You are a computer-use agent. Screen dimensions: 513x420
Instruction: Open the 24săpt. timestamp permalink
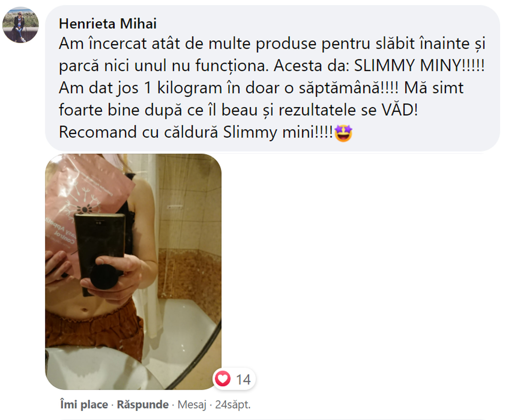click(233, 405)
